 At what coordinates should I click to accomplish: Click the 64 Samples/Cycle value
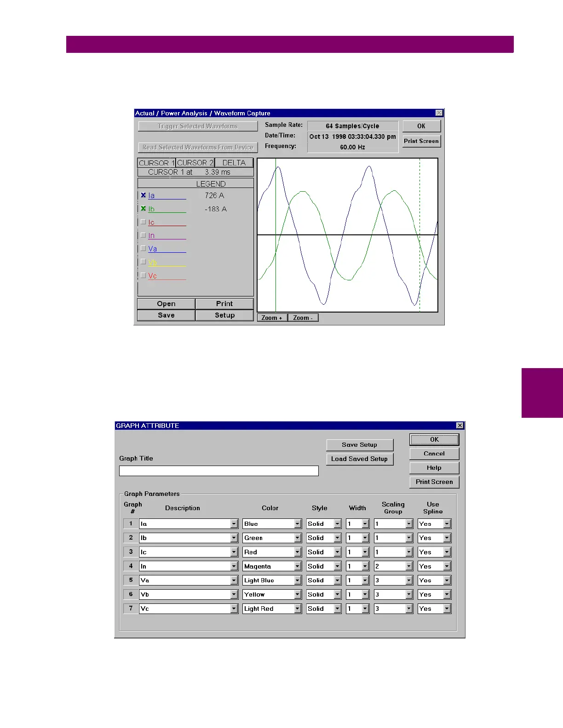(x=352, y=126)
